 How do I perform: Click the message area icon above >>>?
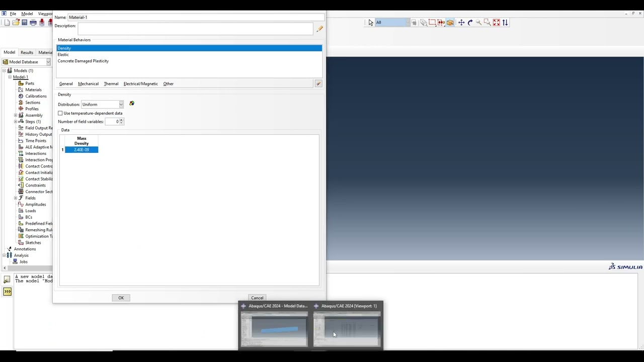(7, 280)
